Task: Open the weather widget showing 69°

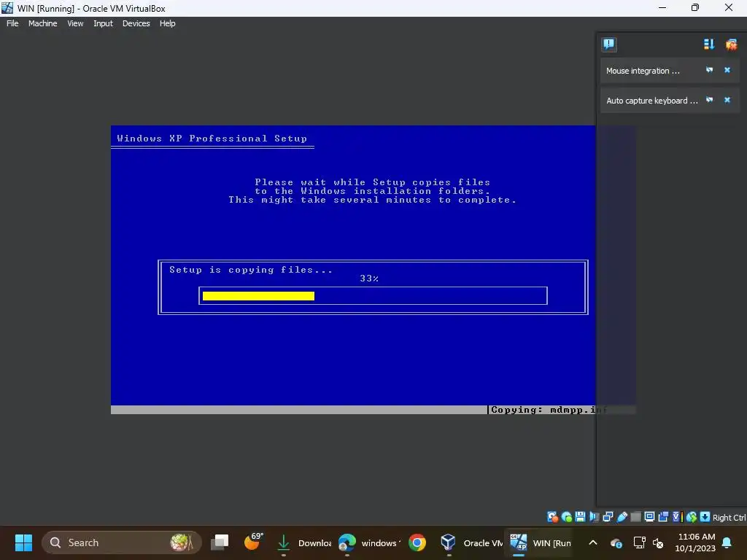Action: click(253, 542)
